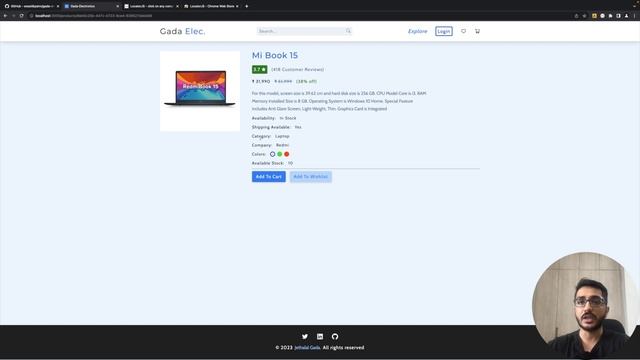Viewport: 640px width, 360px height.
Task: Click the Laptop category value
Action: click(x=282, y=136)
